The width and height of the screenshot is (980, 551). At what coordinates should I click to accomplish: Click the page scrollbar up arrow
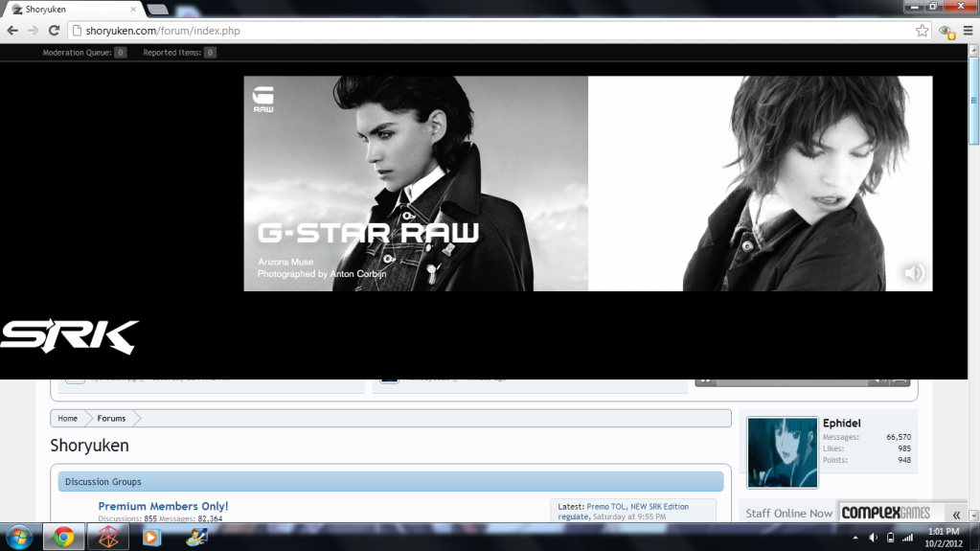coord(973,52)
